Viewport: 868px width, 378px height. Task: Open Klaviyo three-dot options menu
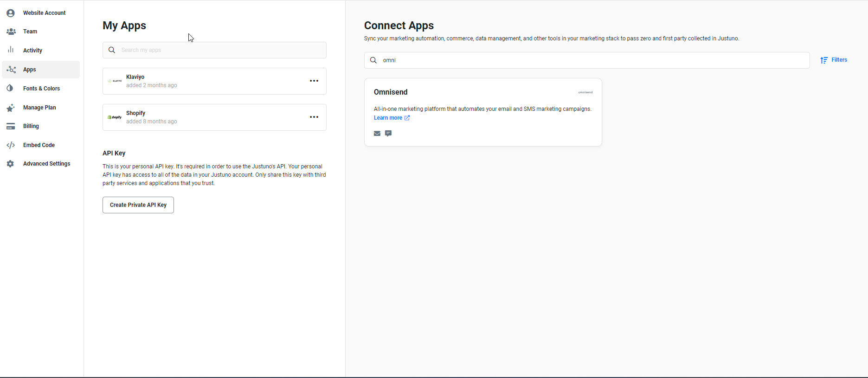pos(314,81)
